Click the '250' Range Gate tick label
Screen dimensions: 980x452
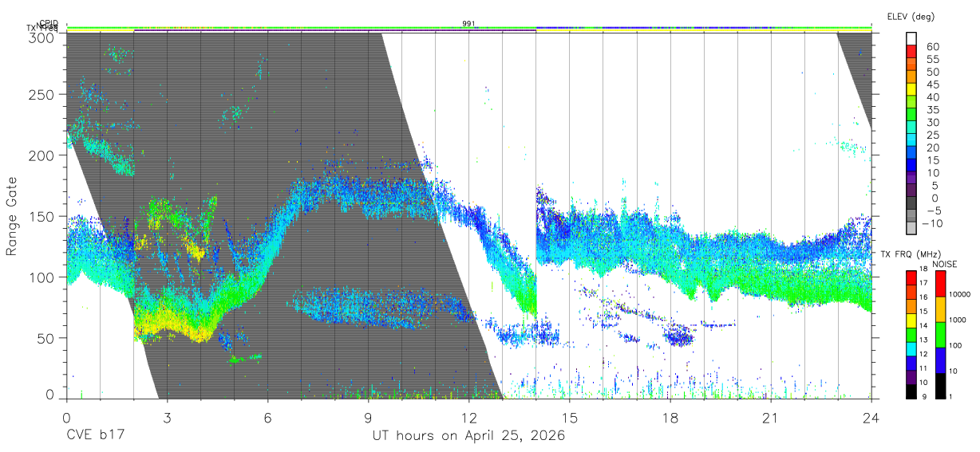click(x=41, y=94)
